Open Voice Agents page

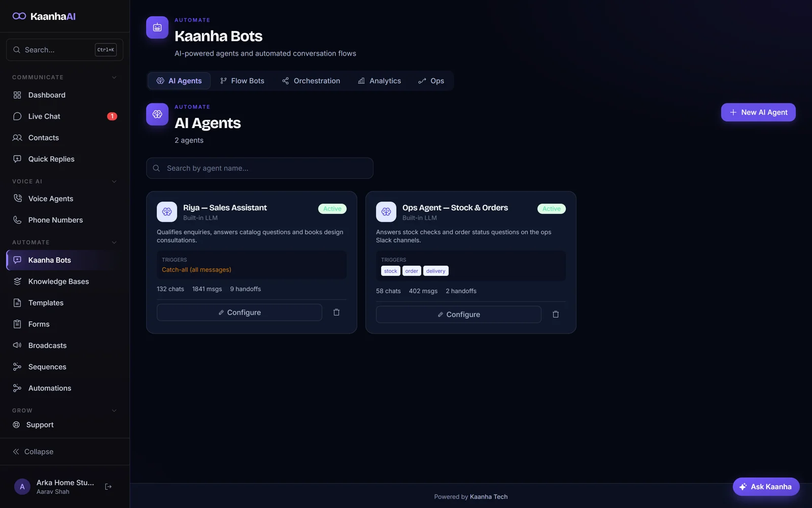tap(65, 199)
